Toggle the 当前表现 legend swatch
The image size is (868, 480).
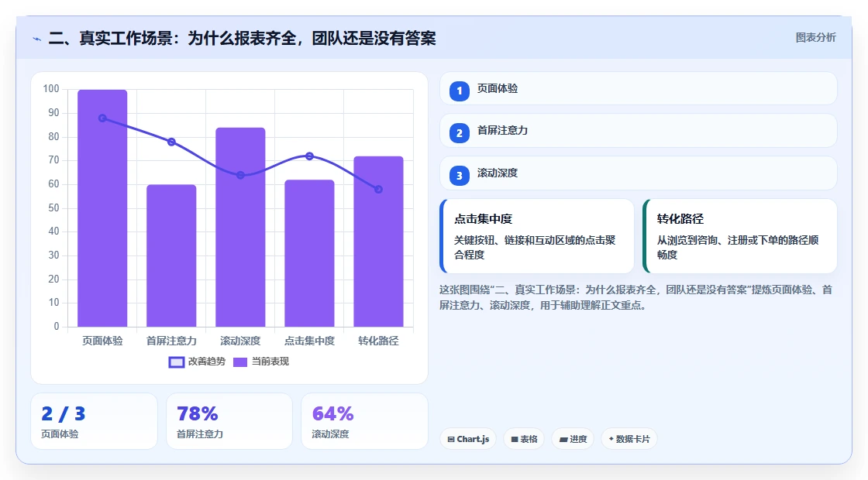pos(239,362)
